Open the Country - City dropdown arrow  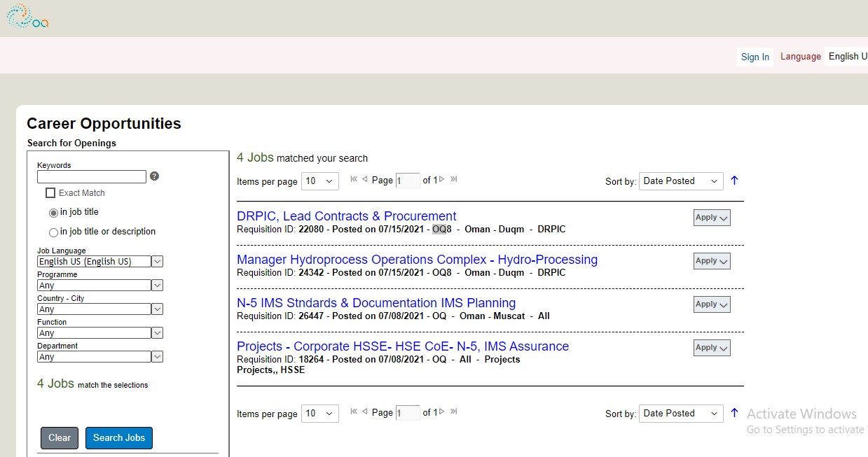point(158,309)
